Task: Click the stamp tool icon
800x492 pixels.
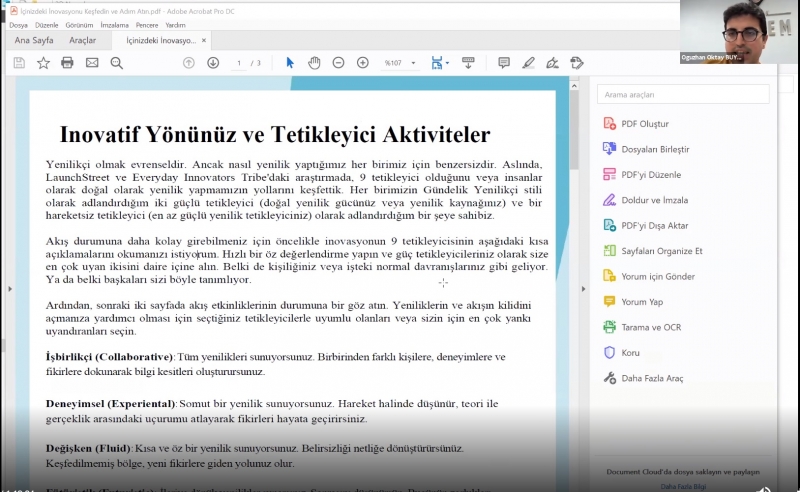Action: [577, 63]
